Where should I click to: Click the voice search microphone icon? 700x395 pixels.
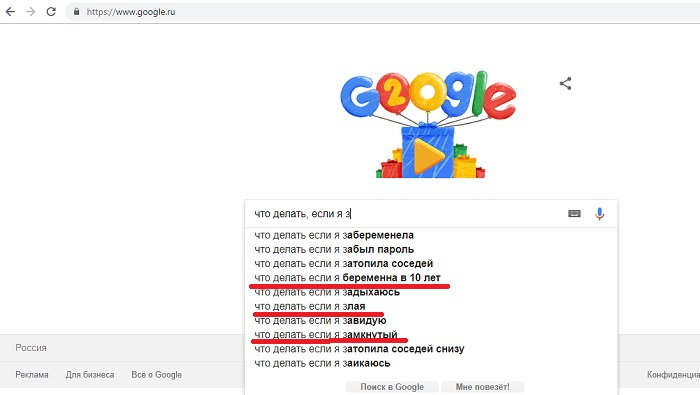point(599,214)
